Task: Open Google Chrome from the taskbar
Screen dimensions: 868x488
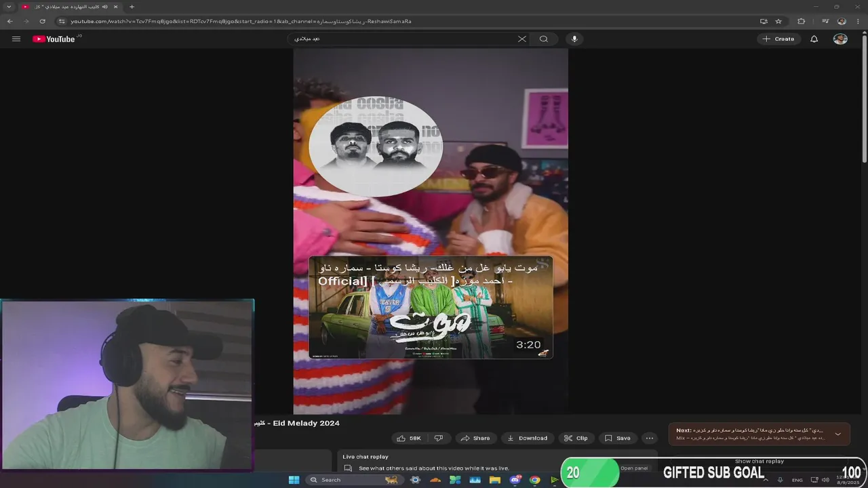Action: point(534,480)
